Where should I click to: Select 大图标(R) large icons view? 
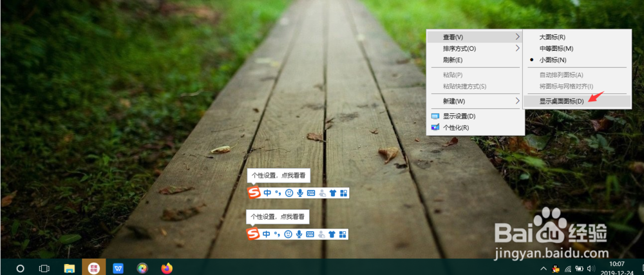(577, 37)
